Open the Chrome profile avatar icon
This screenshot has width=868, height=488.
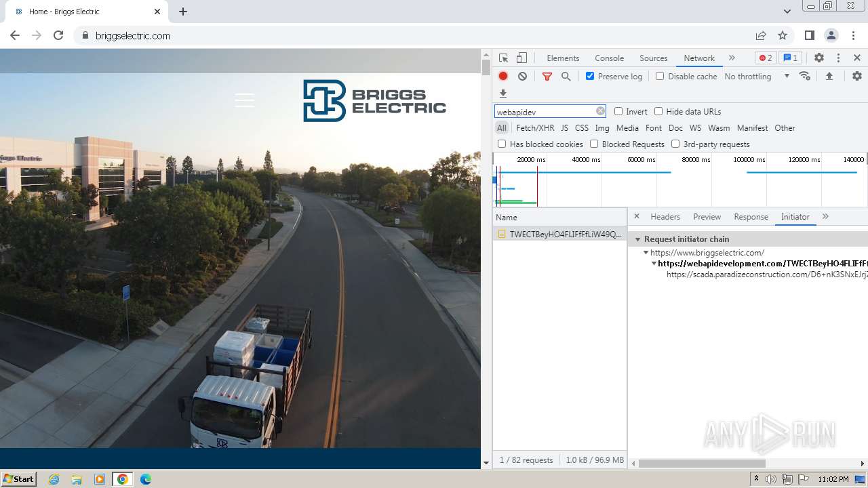831,35
